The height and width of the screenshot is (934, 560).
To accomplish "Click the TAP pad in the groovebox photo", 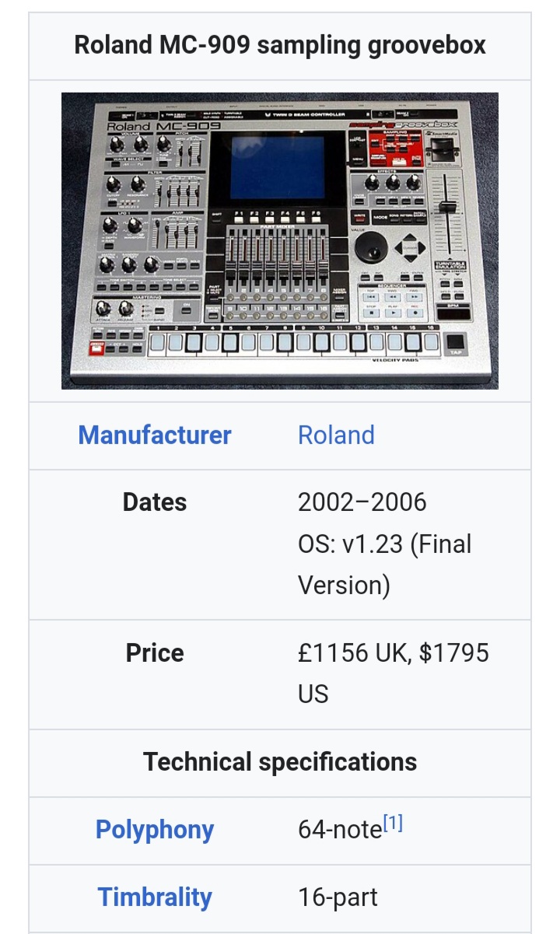I will pyautogui.click(x=456, y=341).
